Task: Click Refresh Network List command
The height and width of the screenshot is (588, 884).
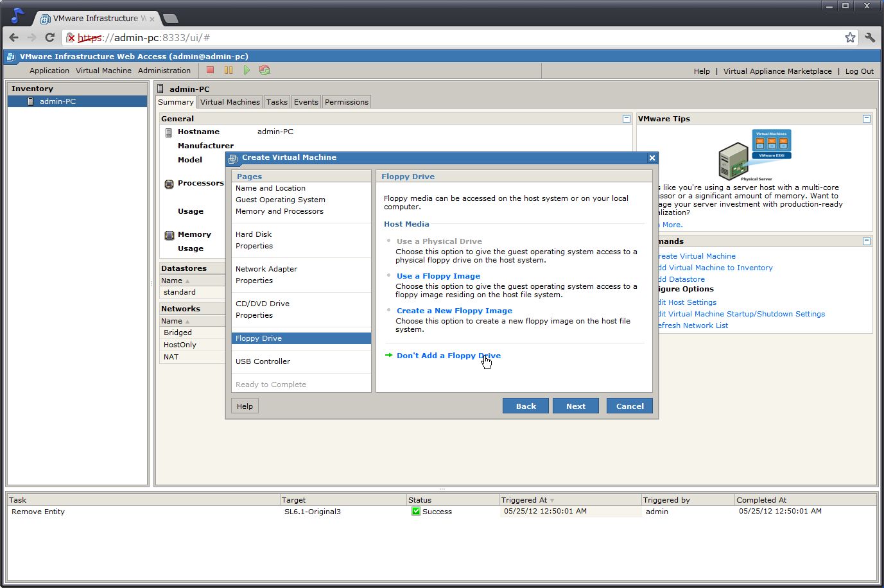Action: point(694,325)
